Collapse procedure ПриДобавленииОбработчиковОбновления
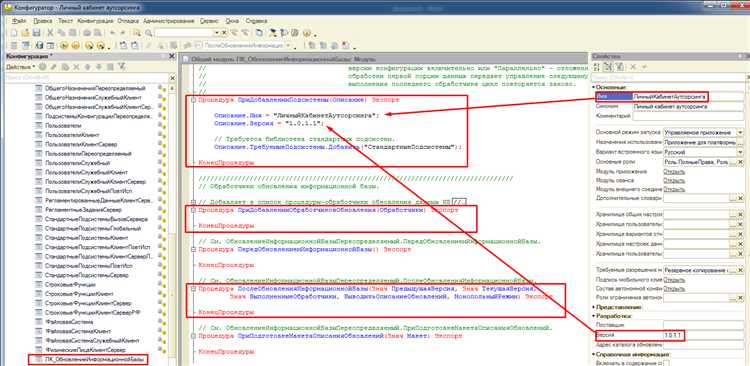Viewport: 750px width, 366px height. pos(193,210)
